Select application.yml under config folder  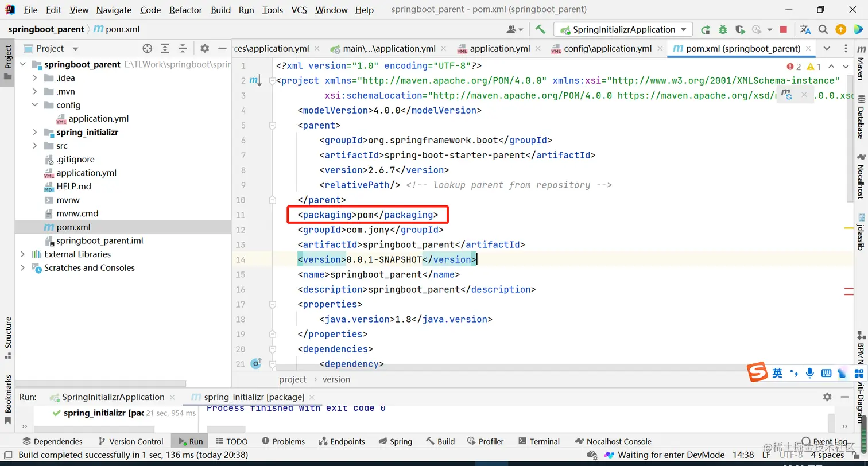98,119
